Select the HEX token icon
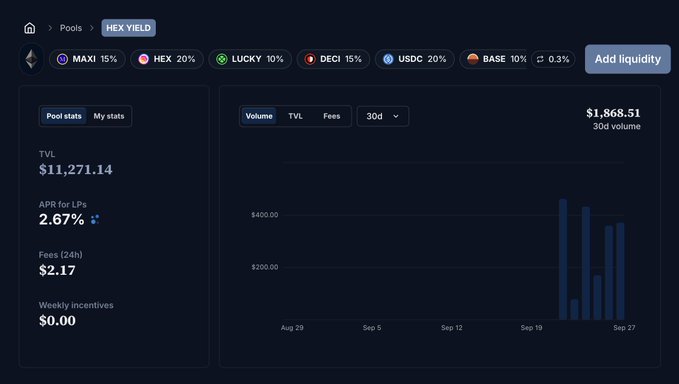 [x=143, y=59]
